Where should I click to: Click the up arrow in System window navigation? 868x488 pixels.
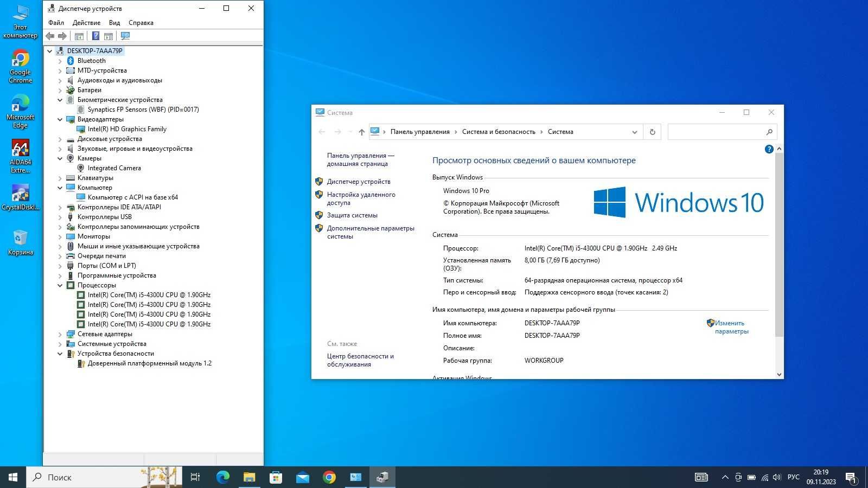(x=361, y=132)
